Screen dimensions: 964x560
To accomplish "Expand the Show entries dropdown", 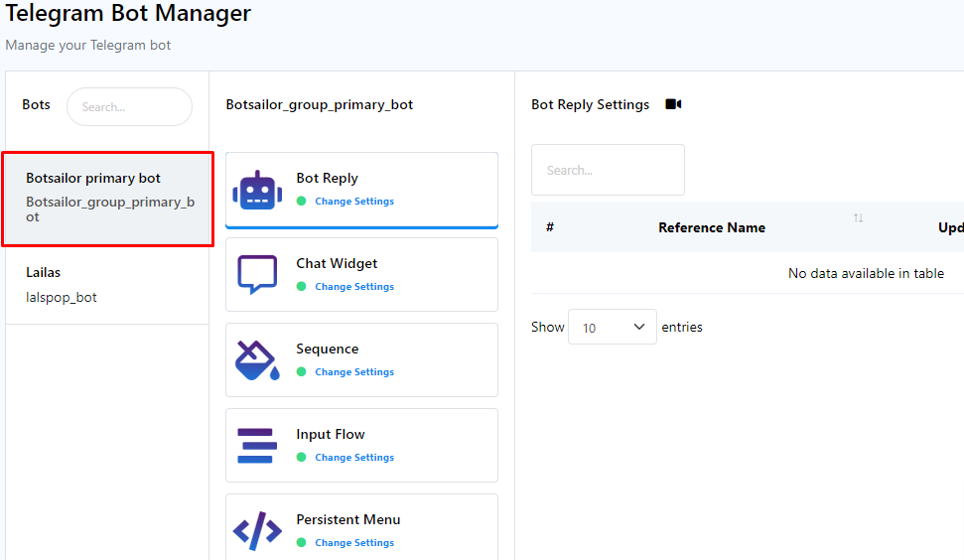I will [x=613, y=327].
